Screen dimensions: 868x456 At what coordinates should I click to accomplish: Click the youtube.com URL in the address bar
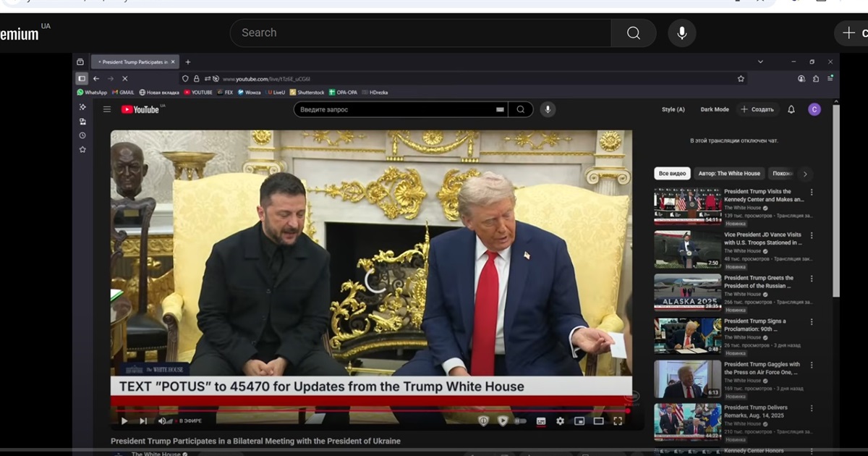pyautogui.click(x=266, y=79)
